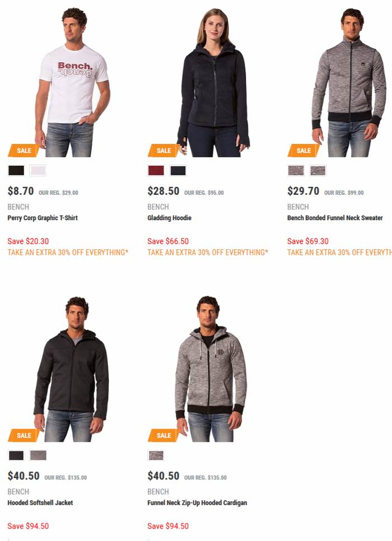
Task: Choose red swatch for Gladding Hoodie
Action: pyautogui.click(x=156, y=170)
